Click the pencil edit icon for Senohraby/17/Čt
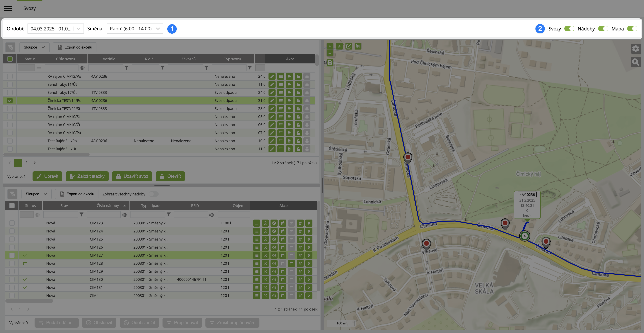 [272, 93]
